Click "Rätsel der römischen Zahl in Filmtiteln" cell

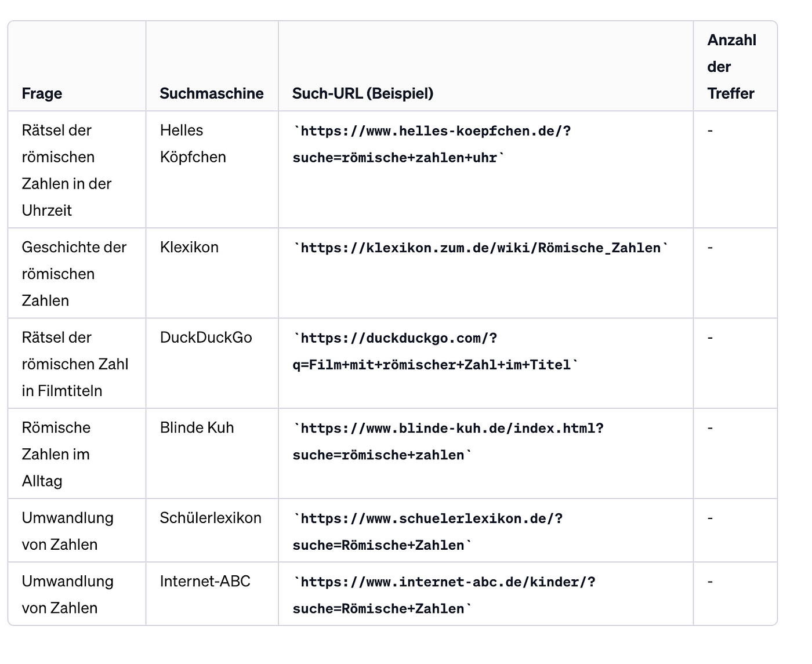click(75, 364)
